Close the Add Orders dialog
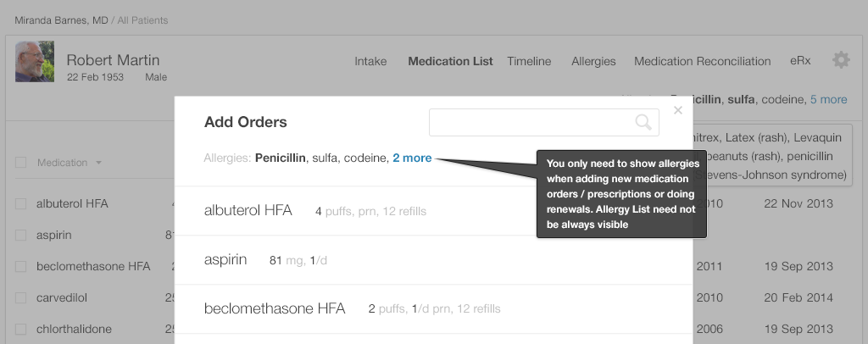This screenshot has width=868, height=344. point(677,110)
